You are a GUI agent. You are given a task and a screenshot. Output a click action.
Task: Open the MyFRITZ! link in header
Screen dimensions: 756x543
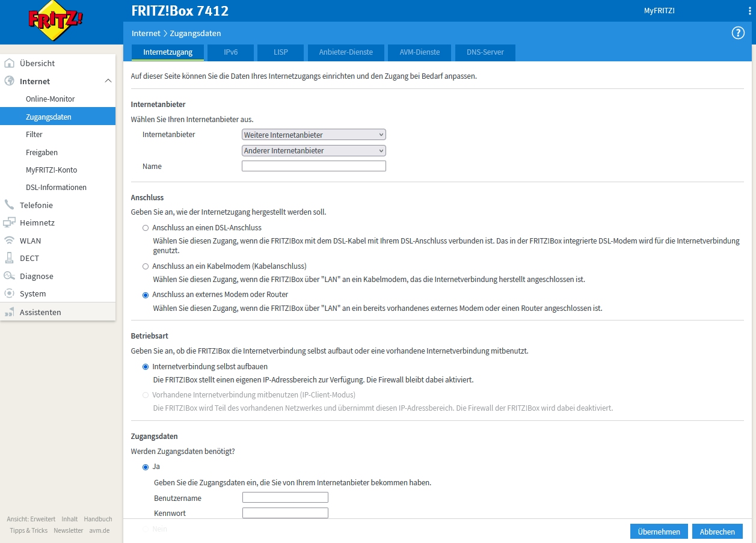pyautogui.click(x=659, y=11)
